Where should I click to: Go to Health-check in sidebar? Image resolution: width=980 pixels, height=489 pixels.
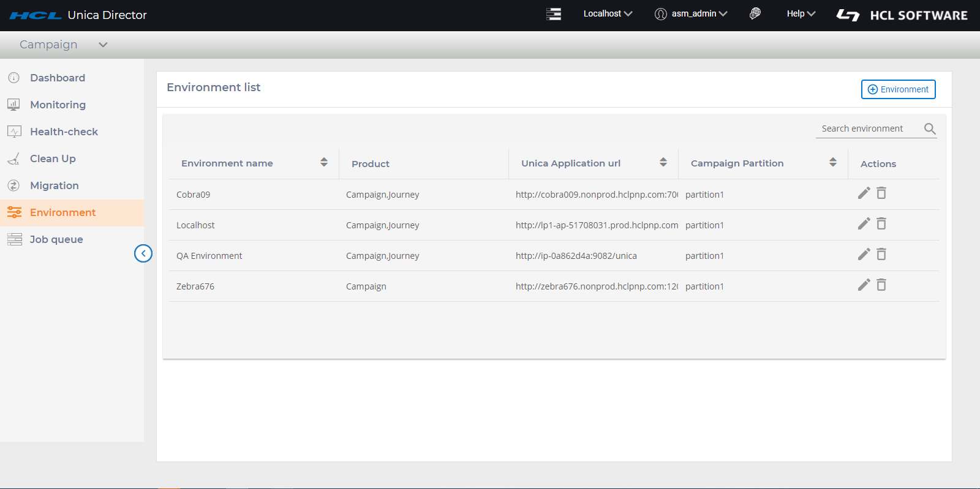click(64, 132)
